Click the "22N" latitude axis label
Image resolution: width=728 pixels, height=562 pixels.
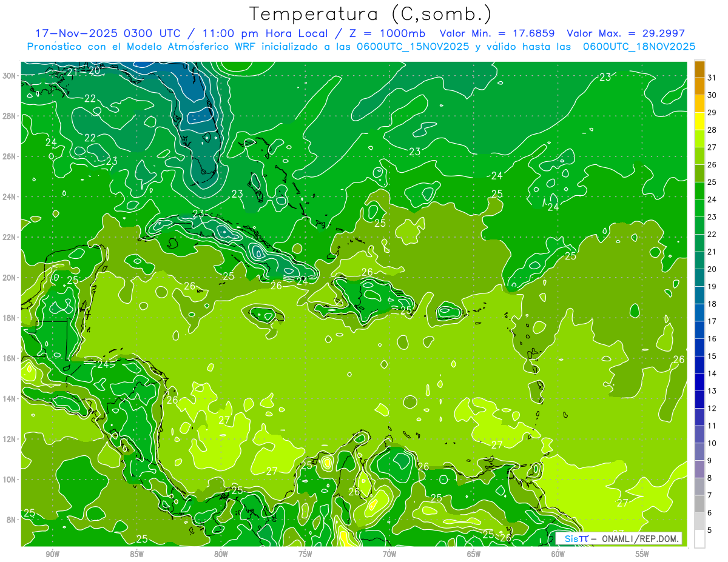[x=9, y=237]
